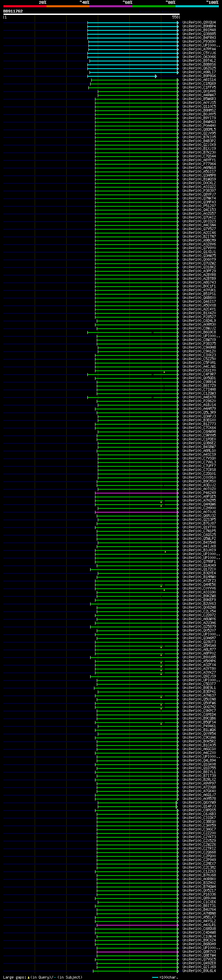The height and width of the screenshot is (980, 222).
Task: Click the purple alignment bar of UniRef100_P46249
Action: coord(137,493)
